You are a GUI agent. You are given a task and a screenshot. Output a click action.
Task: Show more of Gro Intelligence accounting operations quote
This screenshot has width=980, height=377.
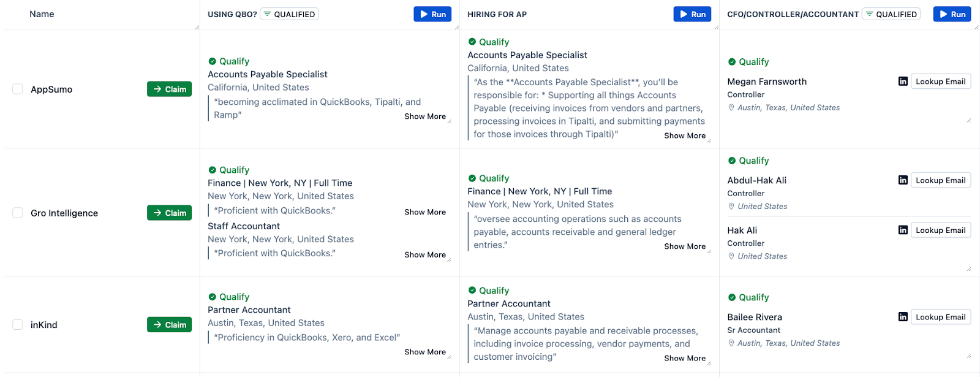point(685,246)
